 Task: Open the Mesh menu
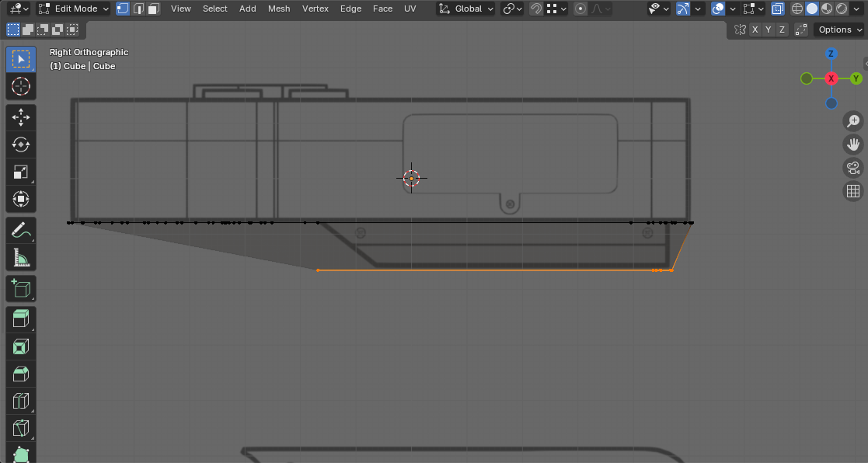click(x=279, y=9)
